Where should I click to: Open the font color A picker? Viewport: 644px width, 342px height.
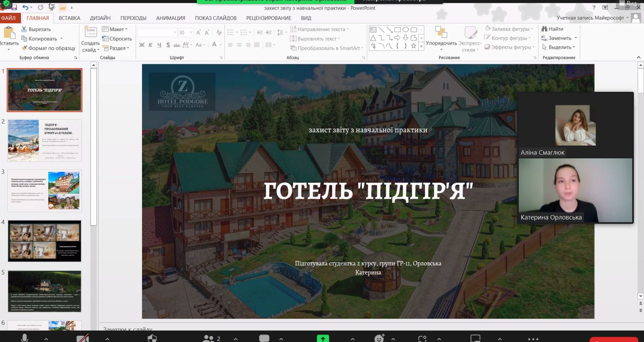point(215,45)
